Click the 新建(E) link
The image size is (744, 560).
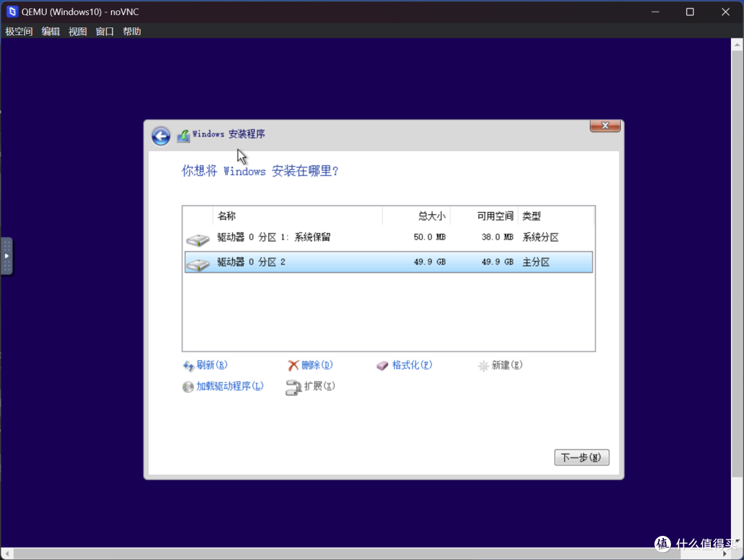[507, 365]
